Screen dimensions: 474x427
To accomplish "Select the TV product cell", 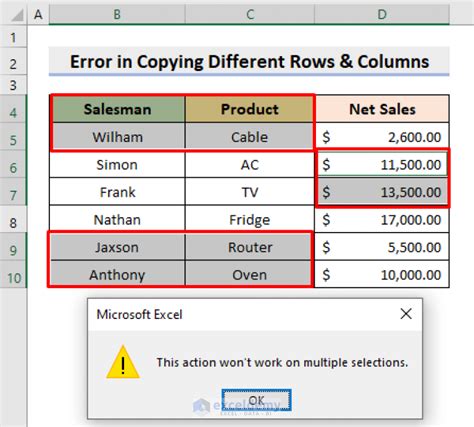I will [x=250, y=192].
